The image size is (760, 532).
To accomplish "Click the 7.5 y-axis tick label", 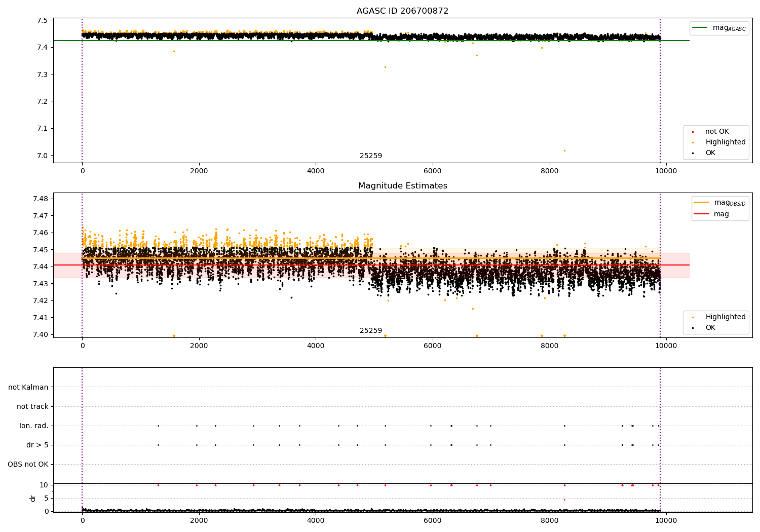I will [x=43, y=21].
